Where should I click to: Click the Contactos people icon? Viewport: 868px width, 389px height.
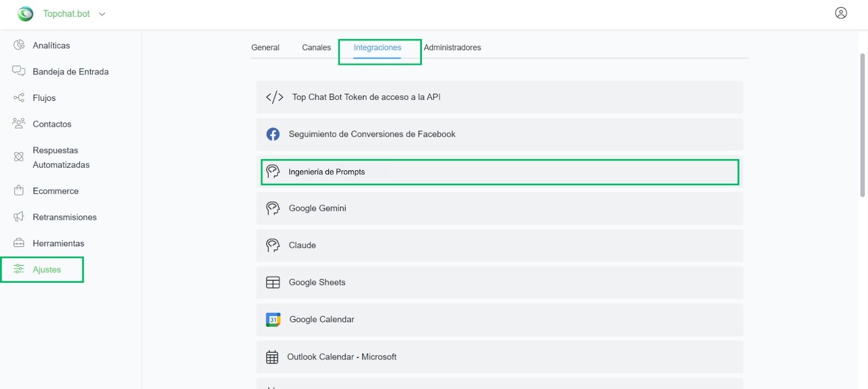pos(19,124)
